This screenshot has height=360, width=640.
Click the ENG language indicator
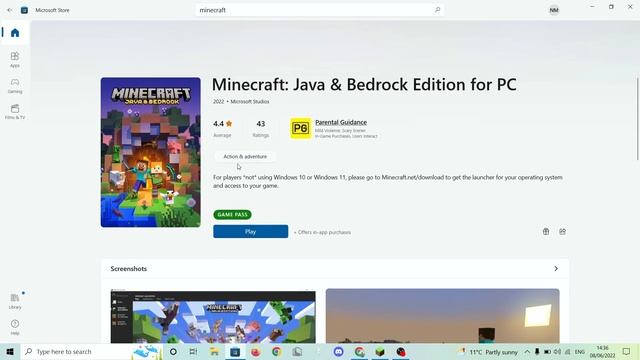(x=580, y=352)
